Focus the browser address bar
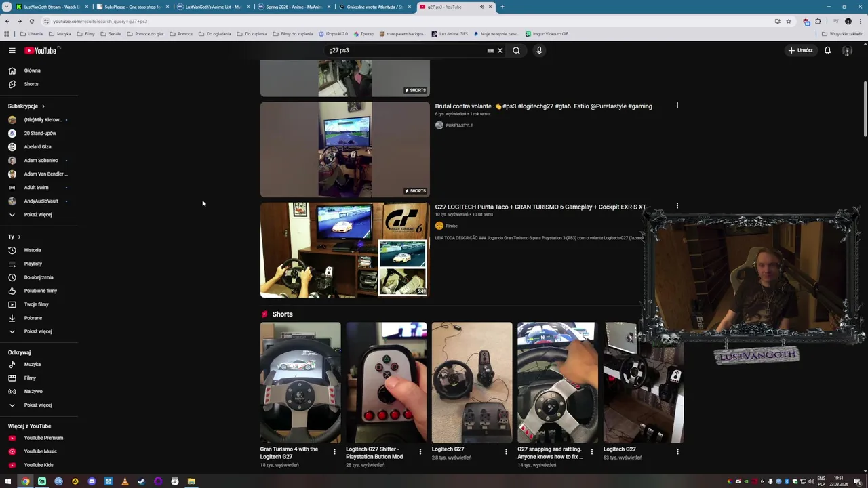 407,21
